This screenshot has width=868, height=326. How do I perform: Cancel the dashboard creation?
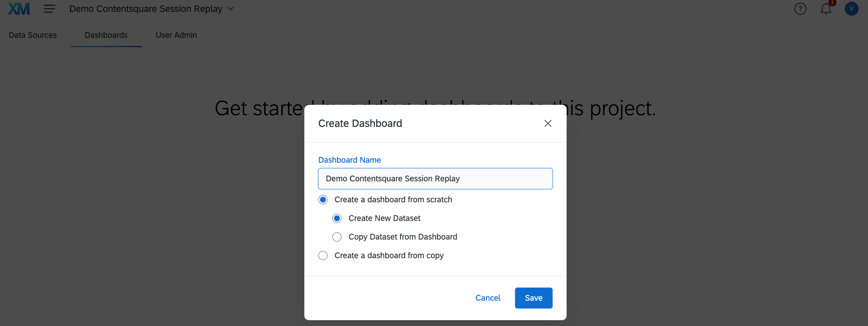pyautogui.click(x=488, y=298)
